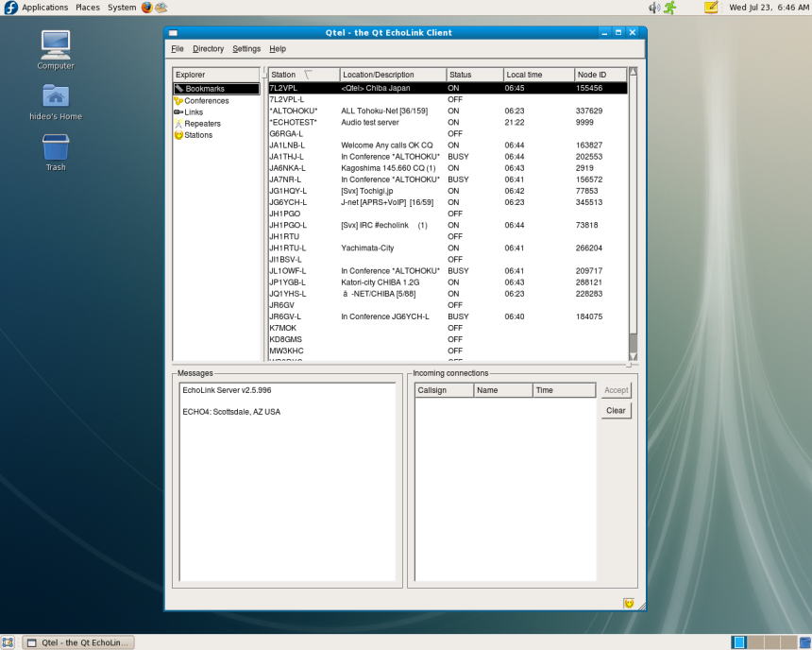Select station row *ECHOTEST*
This screenshot has height=650, width=812.
click(x=448, y=122)
